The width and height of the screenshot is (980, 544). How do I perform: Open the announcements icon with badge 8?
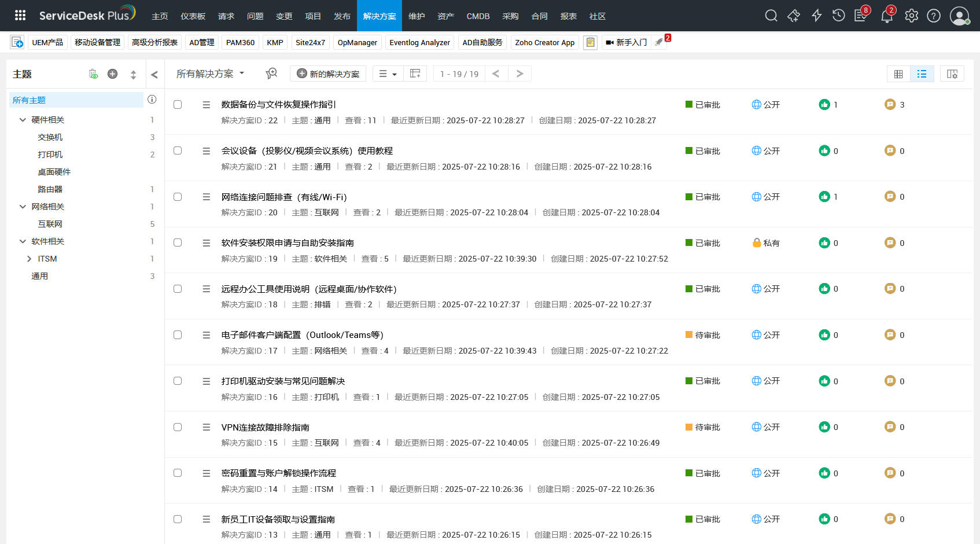(861, 16)
